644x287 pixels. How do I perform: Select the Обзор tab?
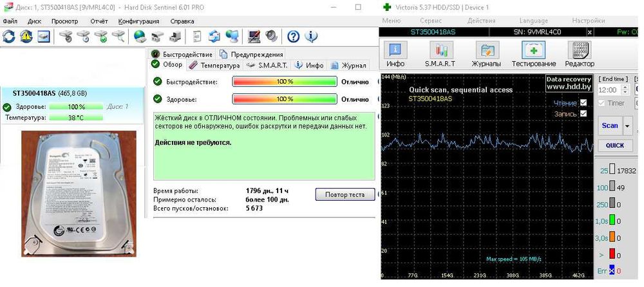(167, 64)
